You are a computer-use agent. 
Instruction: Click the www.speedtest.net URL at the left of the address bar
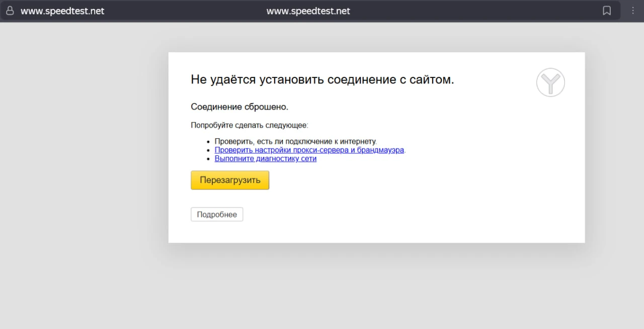62,11
